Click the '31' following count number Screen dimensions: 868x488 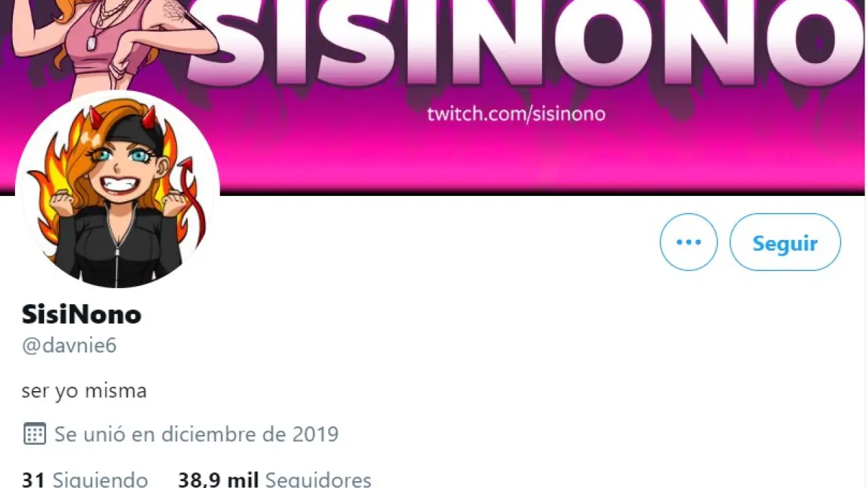tap(33, 480)
